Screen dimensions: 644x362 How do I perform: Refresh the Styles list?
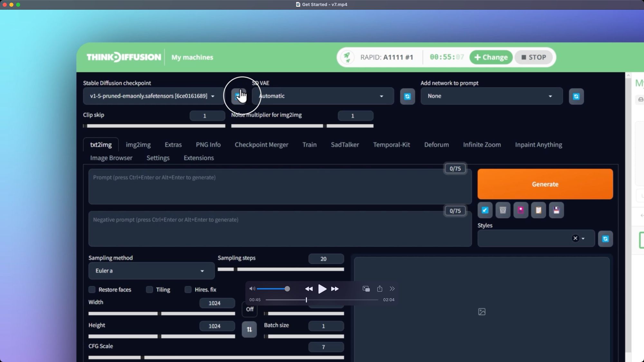(x=605, y=239)
